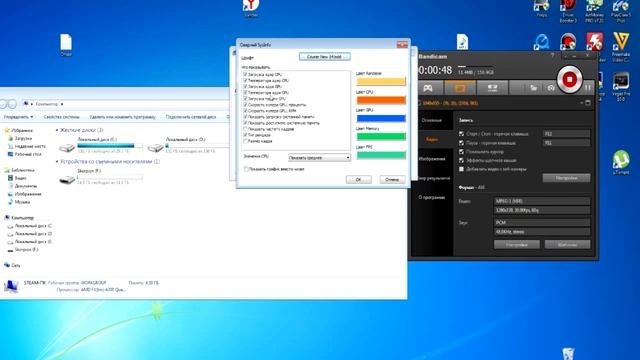The width and height of the screenshot is (640, 360).
Task: Toggle Bandicam target window fullscreen icon
Action: (588, 103)
